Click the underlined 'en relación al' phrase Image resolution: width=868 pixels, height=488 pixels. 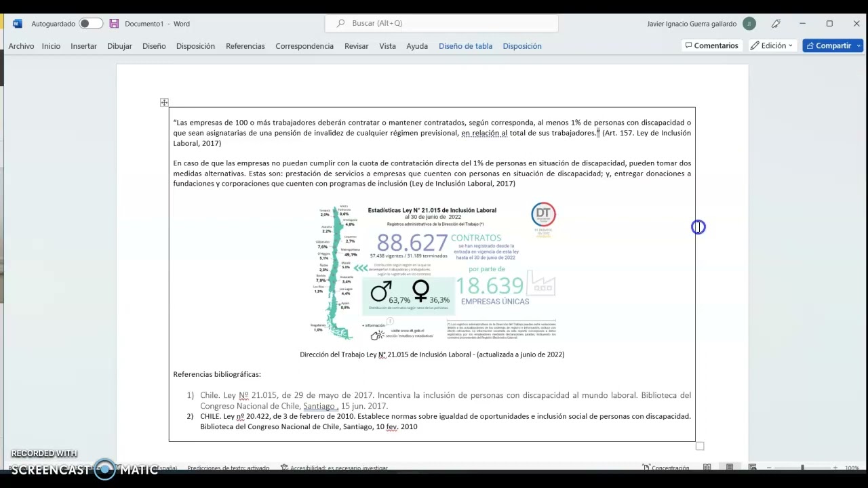tap(484, 133)
